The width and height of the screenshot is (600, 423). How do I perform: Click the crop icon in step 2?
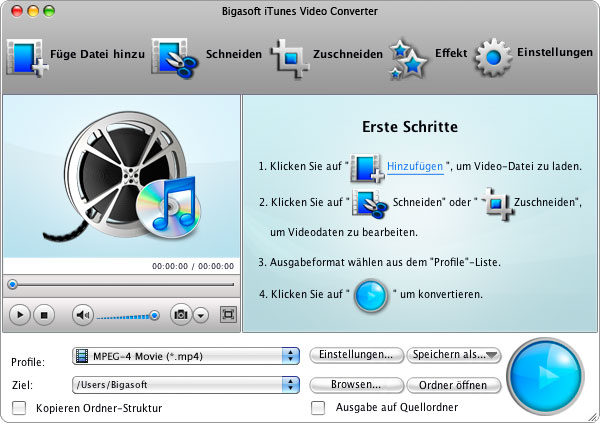click(496, 204)
